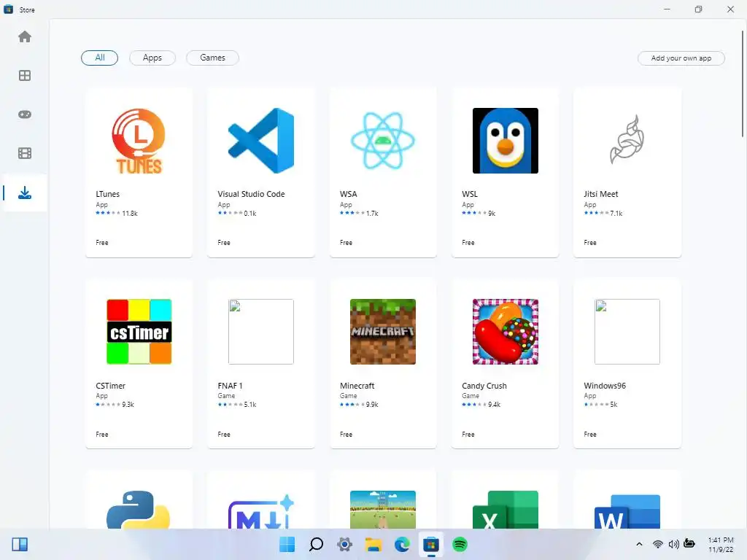The image size is (747, 560).
Task: Open the Python logo app icon
Action: coord(138,510)
